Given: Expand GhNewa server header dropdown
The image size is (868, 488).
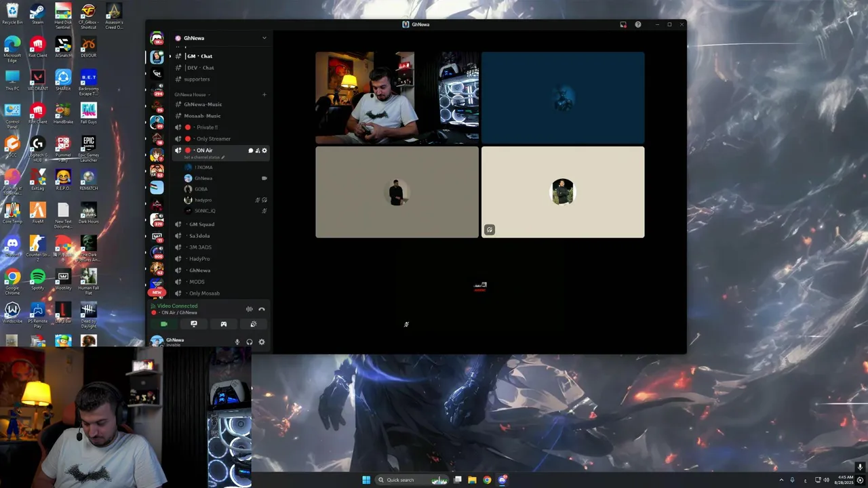Looking at the screenshot, I should pos(264,38).
